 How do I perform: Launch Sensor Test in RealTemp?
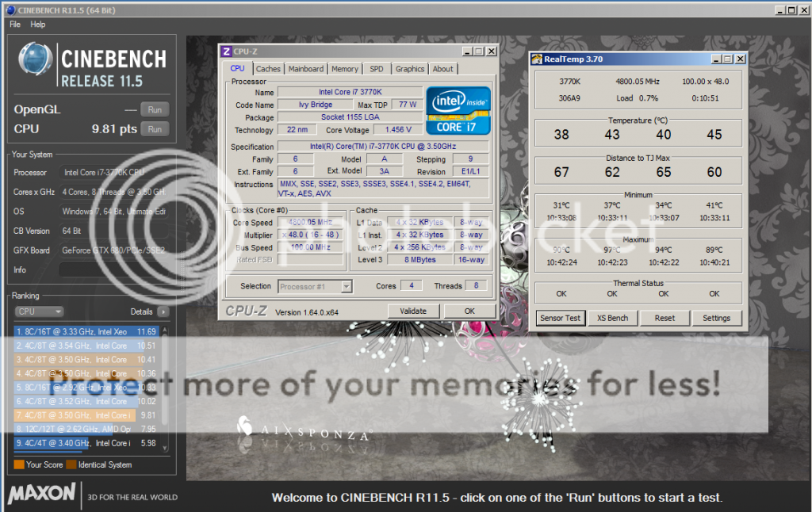click(x=561, y=318)
